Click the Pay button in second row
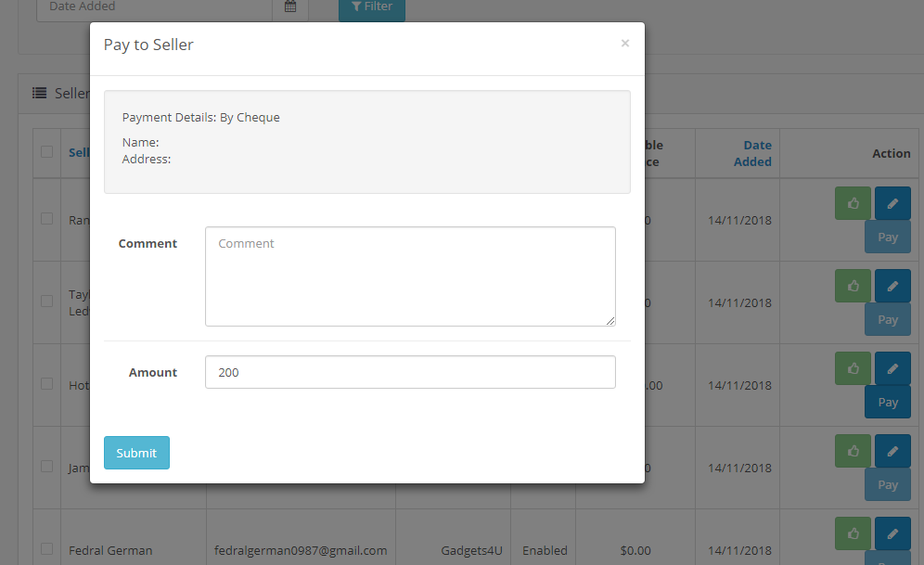 pos(888,319)
